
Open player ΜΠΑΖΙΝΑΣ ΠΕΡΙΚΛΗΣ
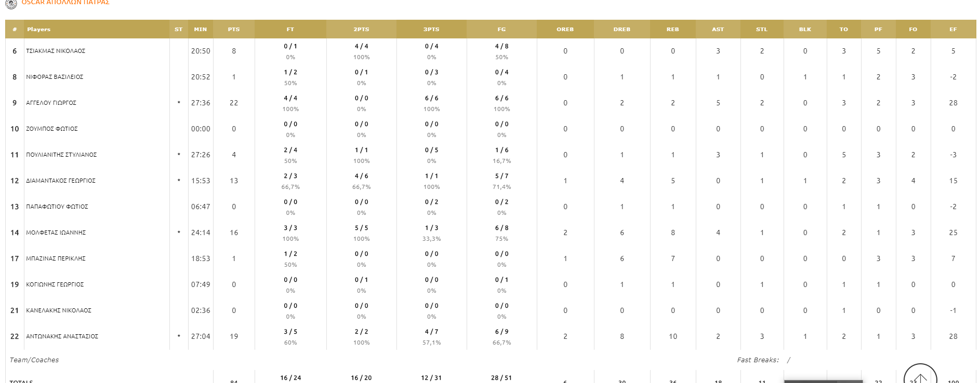pyautogui.click(x=56, y=259)
